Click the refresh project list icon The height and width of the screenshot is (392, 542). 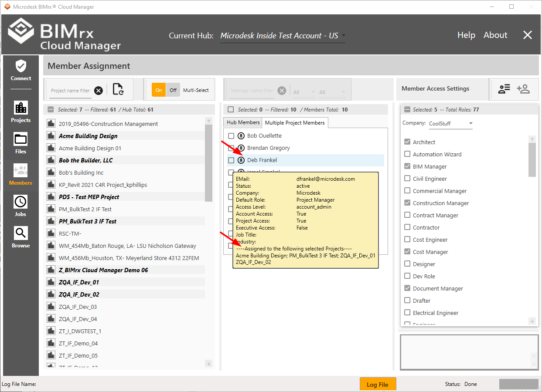[x=118, y=89]
